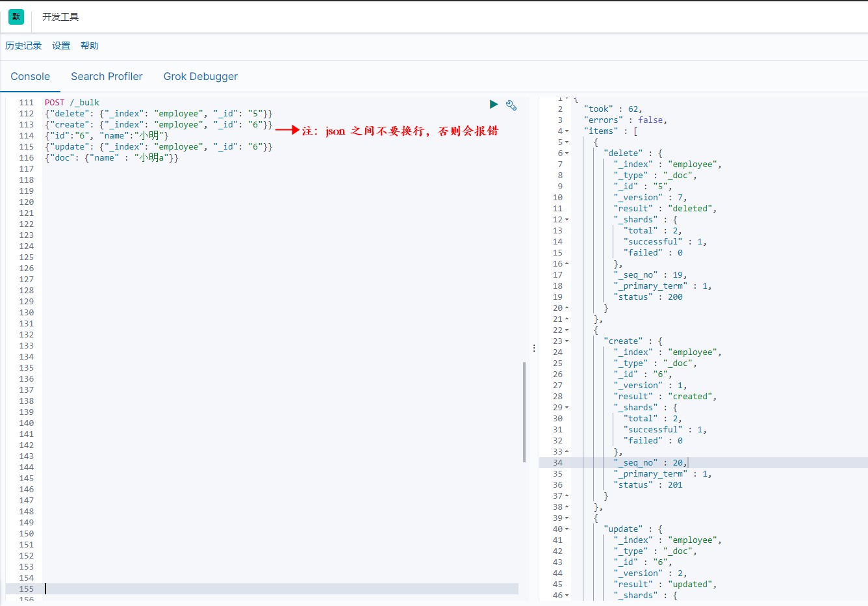Open 帮助 help link
The image size is (868, 606).
coord(90,46)
